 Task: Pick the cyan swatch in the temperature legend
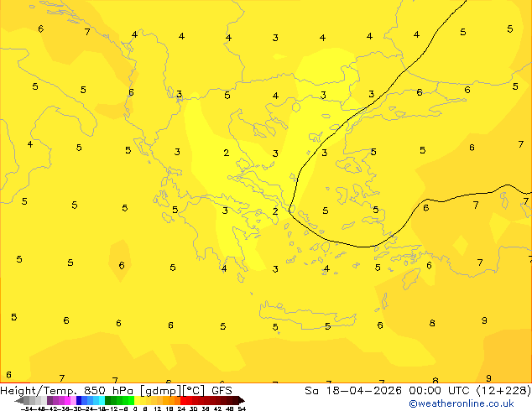pyautogui.click(x=102, y=400)
